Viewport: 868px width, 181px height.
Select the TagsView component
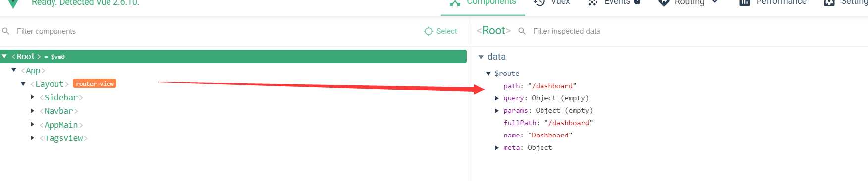pos(63,138)
